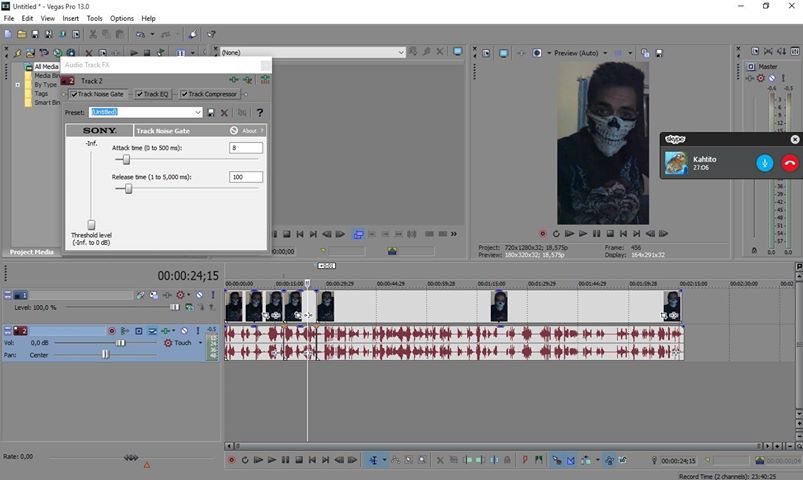803x480 pixels.
Task: Click the Attack time slider handle
Action: tap(125, 159)
